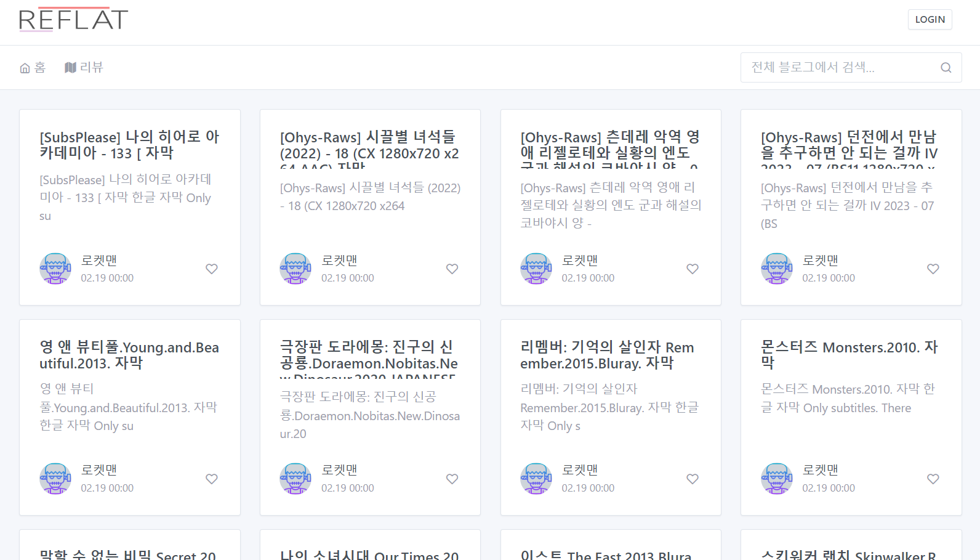Click author avatar on Young.and.Beautiful card

coord(55,479)
